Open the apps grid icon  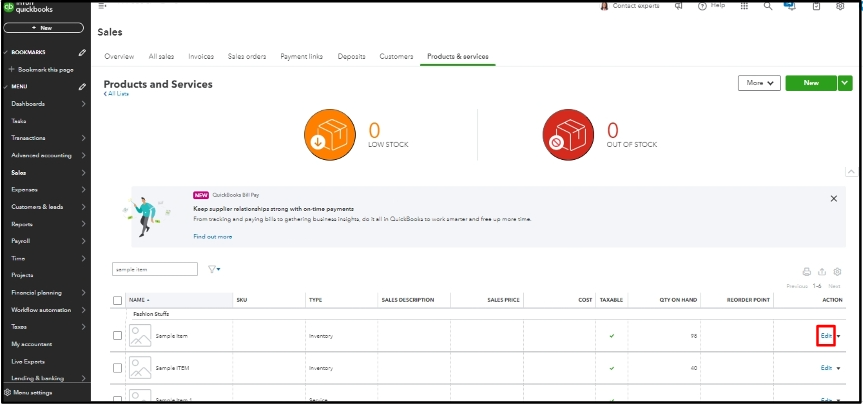tap(744, 6)
